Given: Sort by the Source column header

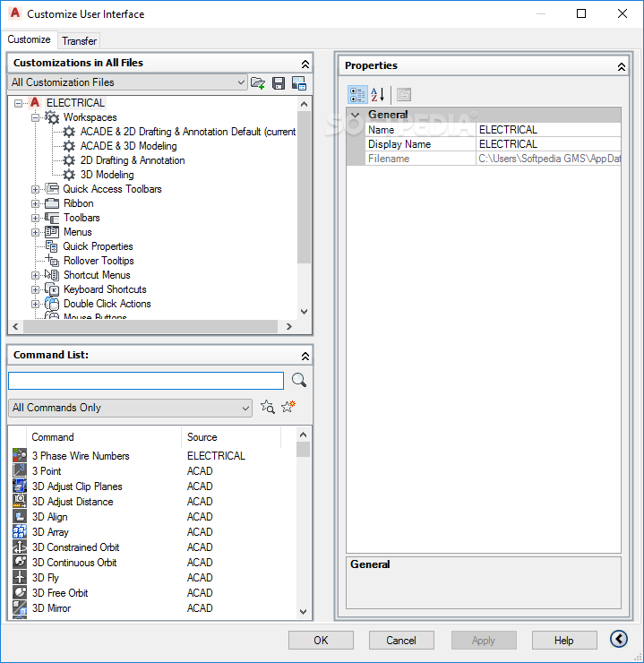Looking at the screenshot, I should tap(231, 437).
